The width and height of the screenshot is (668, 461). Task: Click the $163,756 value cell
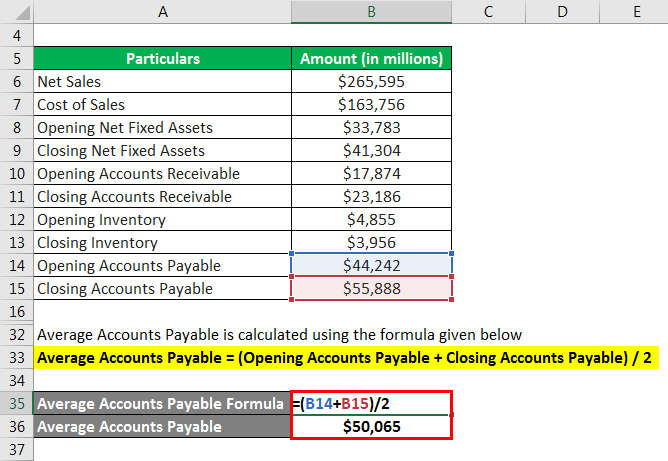pos(371,104)
